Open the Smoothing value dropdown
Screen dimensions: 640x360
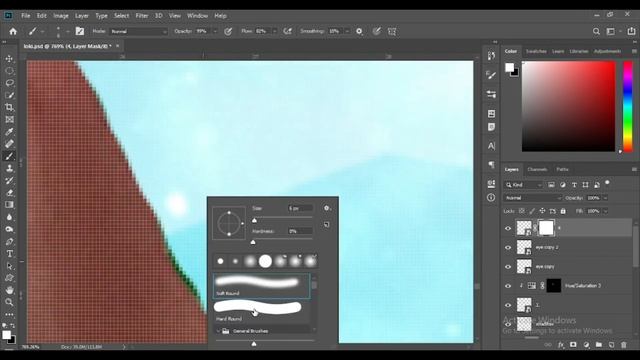[347, 31]
